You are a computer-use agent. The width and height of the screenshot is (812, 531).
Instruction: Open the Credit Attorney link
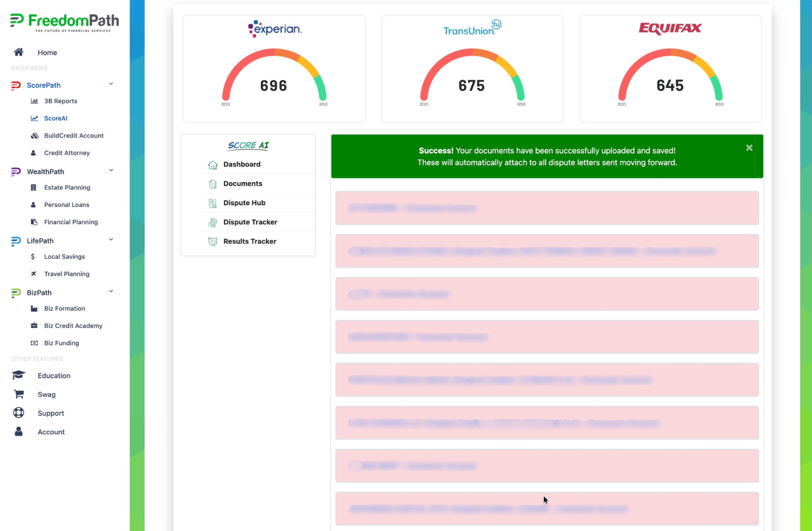click(x=67, y=153)
